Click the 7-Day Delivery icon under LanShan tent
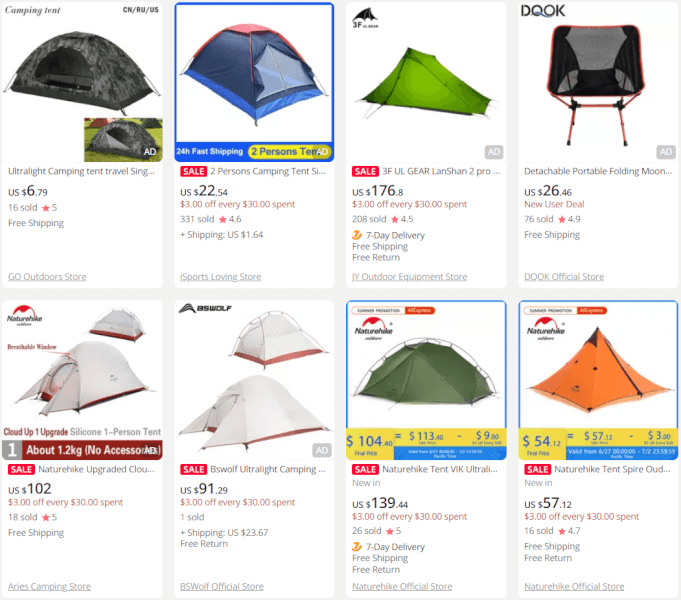Viewport: 681px width, 600px height. tap(357, 235)
